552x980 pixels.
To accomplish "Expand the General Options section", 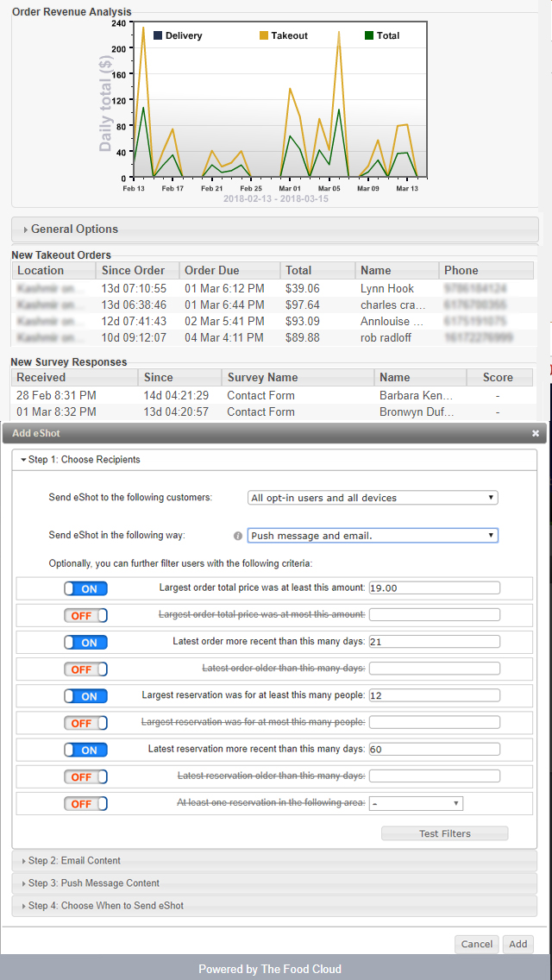I will [x=74, y=229].
